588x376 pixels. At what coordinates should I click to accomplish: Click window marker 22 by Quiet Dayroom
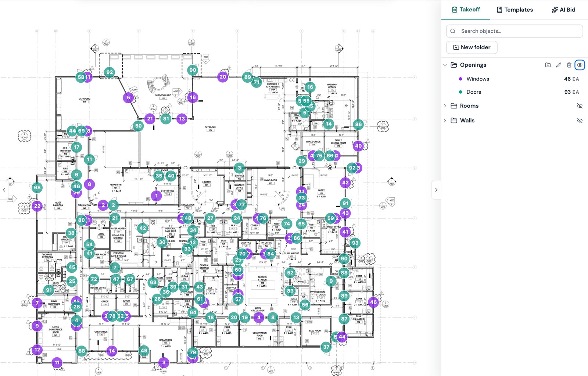37,206
